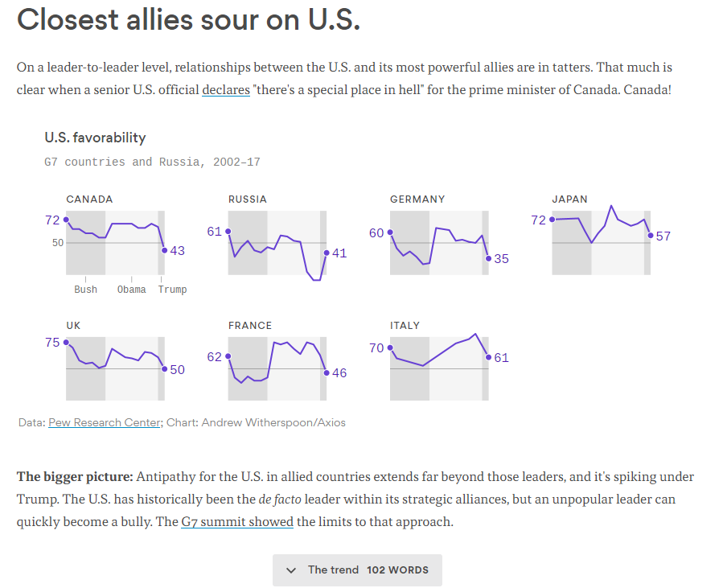This screenshot has width=723, height=588.
Task: Click the 'declares' hyperlink in the intro
Action: click(226, 89)
